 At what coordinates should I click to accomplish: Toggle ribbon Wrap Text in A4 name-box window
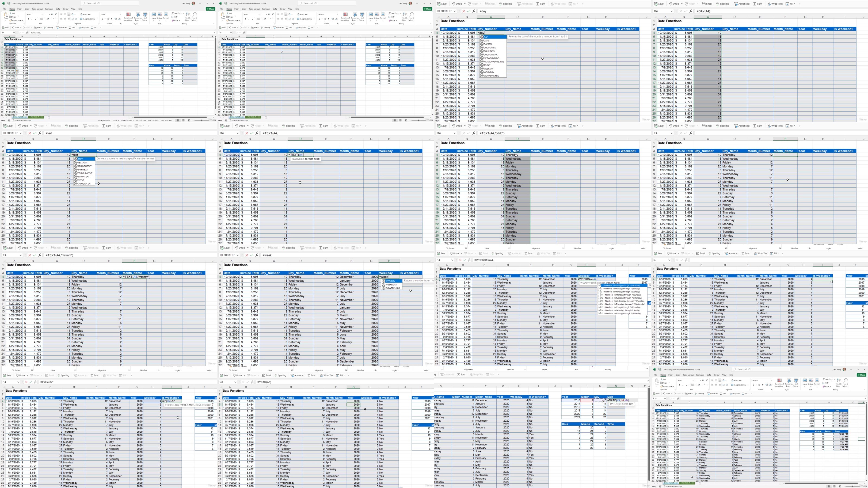(86, 14)
